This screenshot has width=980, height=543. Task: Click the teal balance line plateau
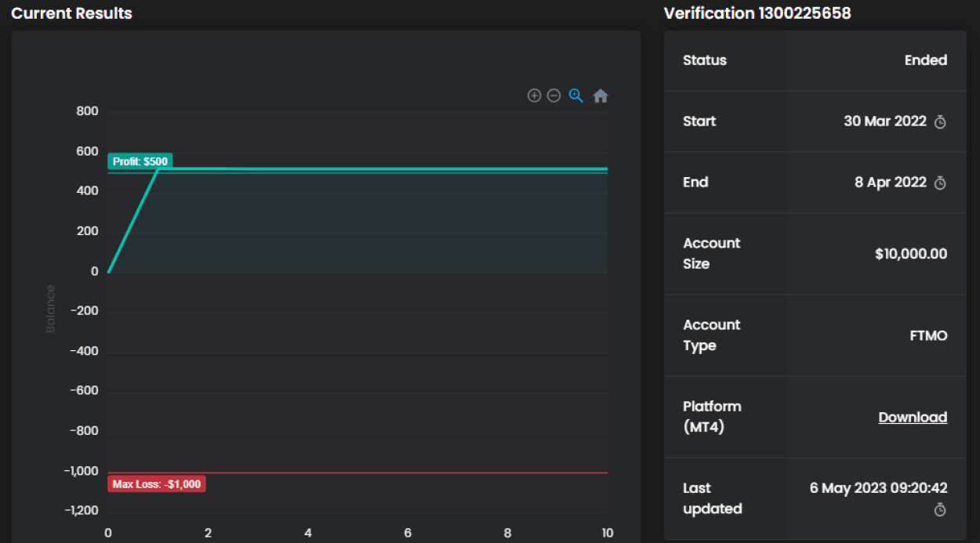392,169
